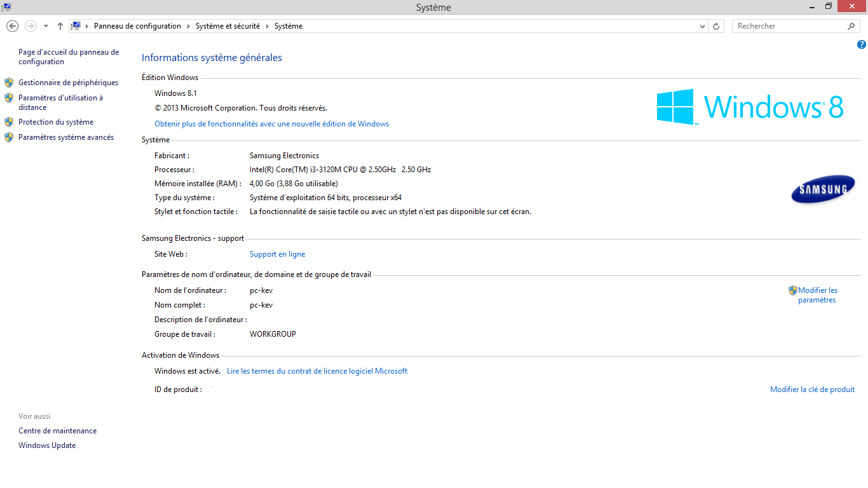This screenshot has width=868, height=488.
Task: Click the text 4,00 Go (3,88 Go utilisable)
Action: (x=294, y=184)
